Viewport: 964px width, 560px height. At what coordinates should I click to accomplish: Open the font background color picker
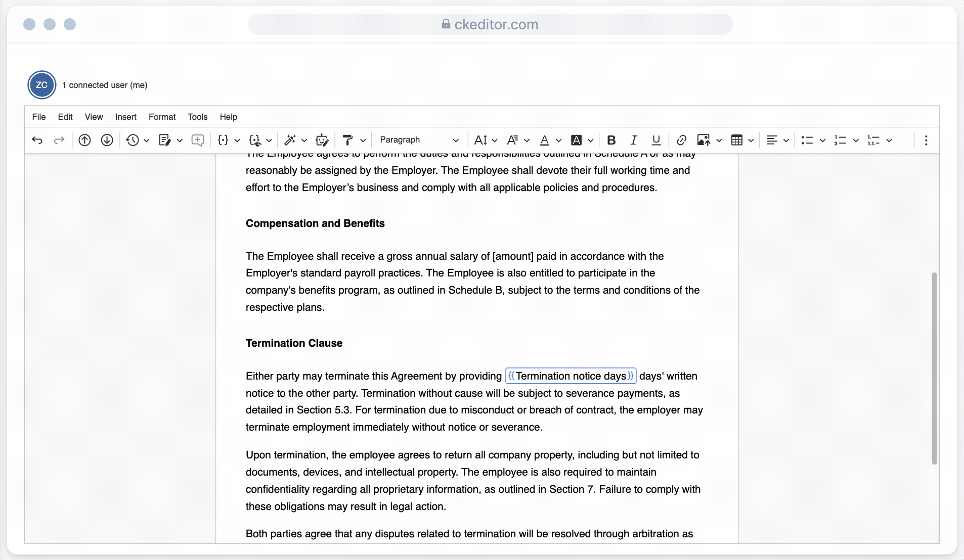click(577, 140)
